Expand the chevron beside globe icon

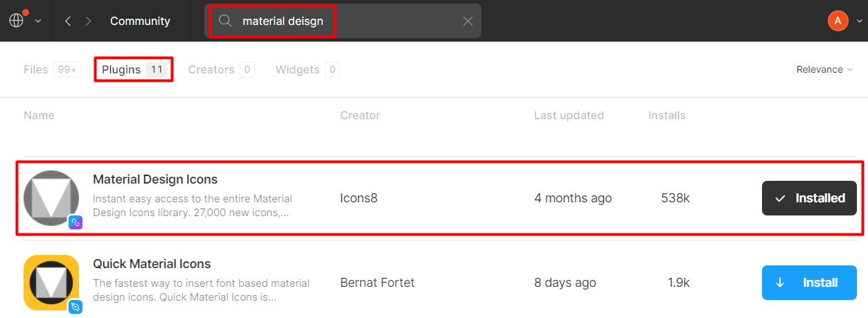tap(38, 21)
